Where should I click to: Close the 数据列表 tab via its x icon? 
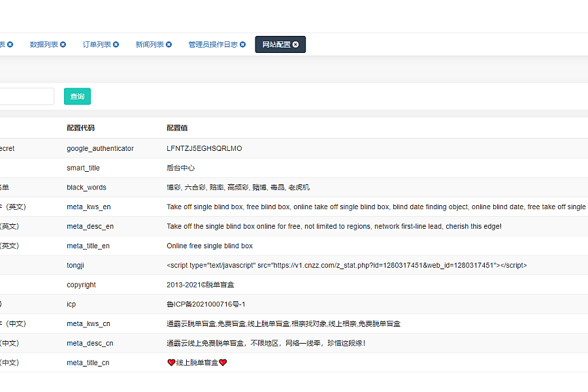pos(63,44)
